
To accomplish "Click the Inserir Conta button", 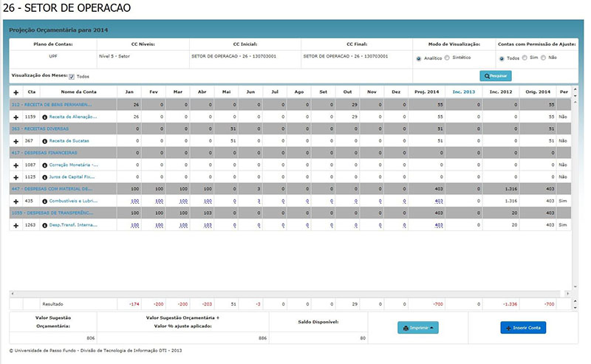I will point(523,328).
